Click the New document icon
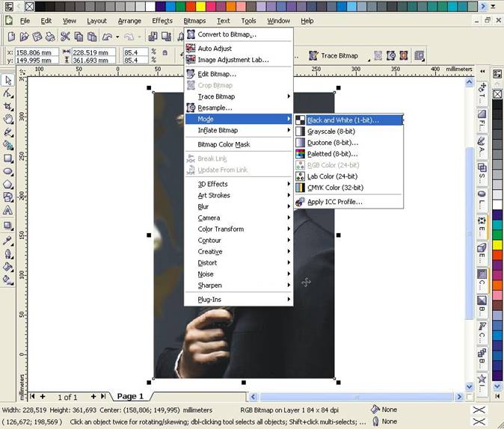The image size is (504, 429). coord(11,37)
